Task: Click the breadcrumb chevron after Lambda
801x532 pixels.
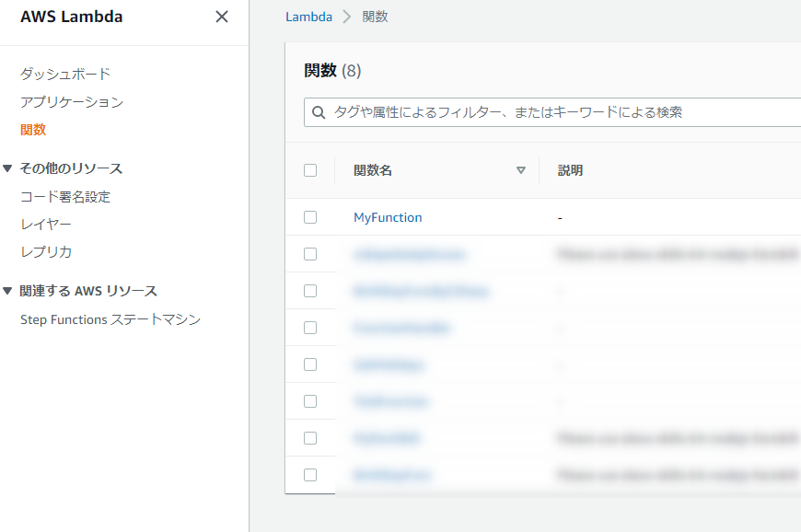Action: pos(347,17)
